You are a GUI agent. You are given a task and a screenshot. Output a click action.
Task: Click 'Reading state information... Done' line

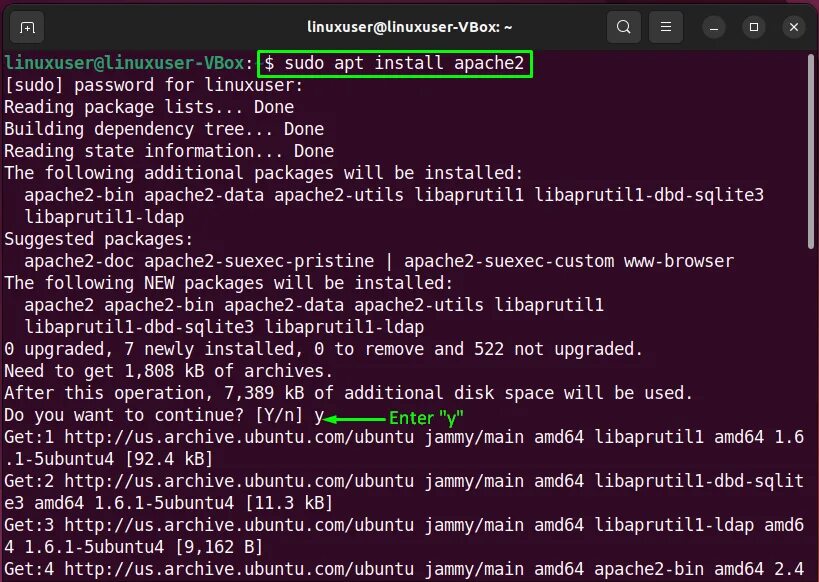point(169,151)
